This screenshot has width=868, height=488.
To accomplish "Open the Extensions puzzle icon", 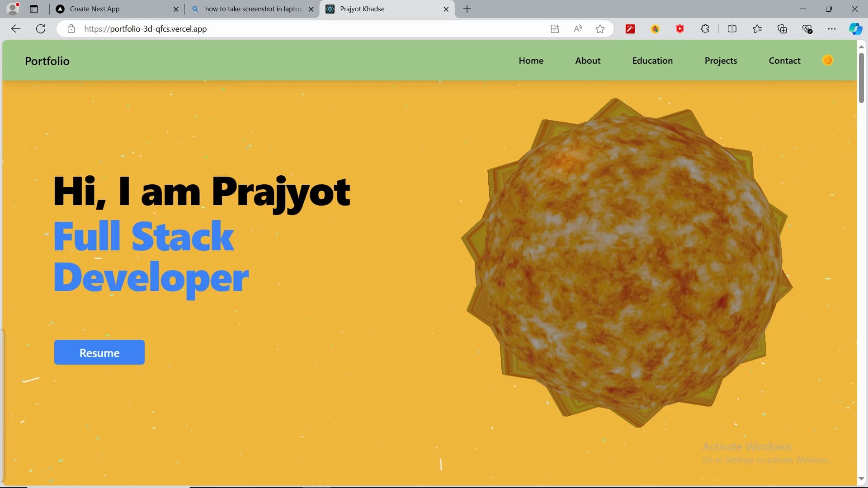I will [x=705, y=29].
